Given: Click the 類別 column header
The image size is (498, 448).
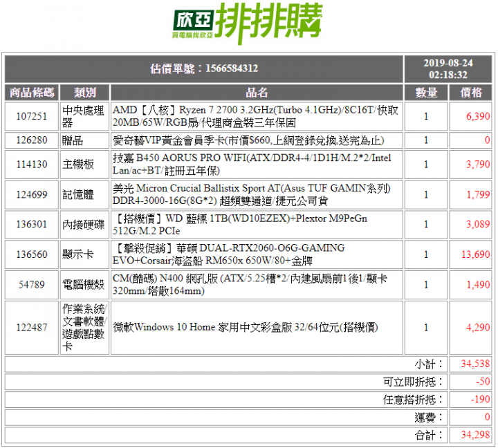Looking at the screenshot, I should point(85,93).
